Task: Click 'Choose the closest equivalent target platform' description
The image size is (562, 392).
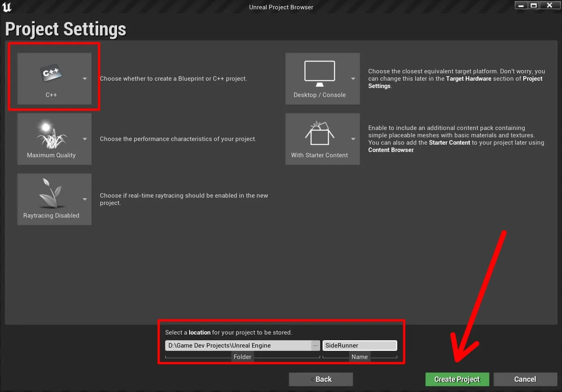Action: click(457, 79)
